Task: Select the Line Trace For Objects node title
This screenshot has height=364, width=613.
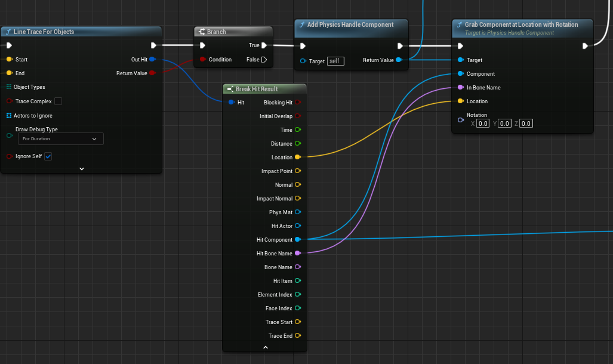Action: click(x=44, y=32)
